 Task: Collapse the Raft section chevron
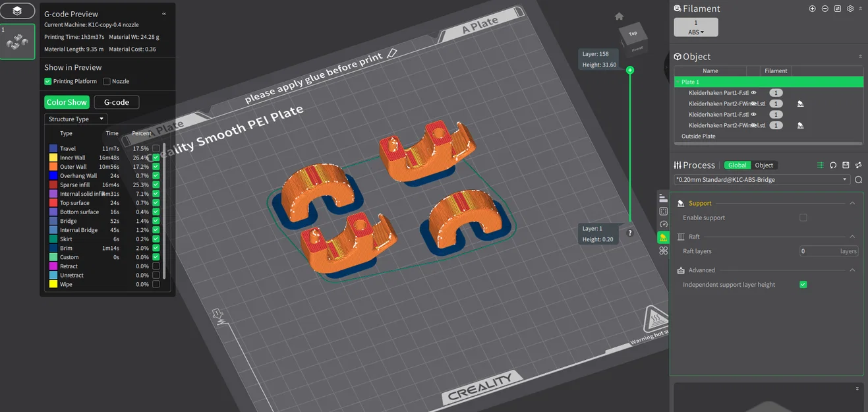pos(852,237)
